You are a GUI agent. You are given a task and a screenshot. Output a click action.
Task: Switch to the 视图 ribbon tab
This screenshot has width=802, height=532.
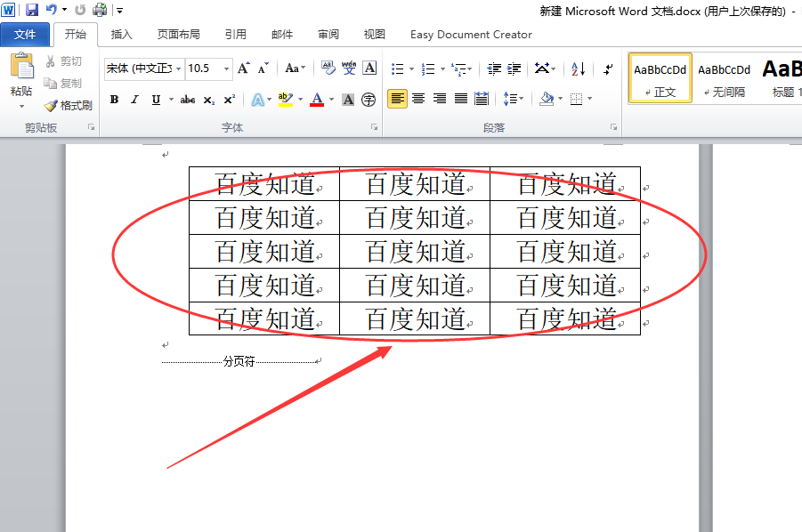(x=375, y=34)
